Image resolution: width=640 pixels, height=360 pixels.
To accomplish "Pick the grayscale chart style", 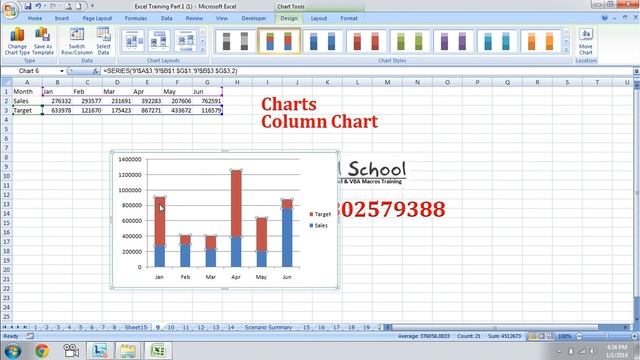I will (x=236, y=41).
